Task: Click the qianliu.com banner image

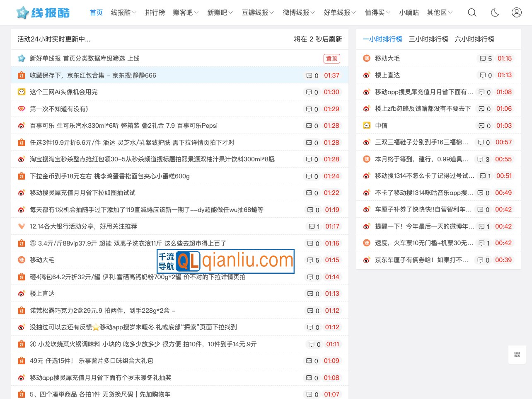Action: click(226, 261)
